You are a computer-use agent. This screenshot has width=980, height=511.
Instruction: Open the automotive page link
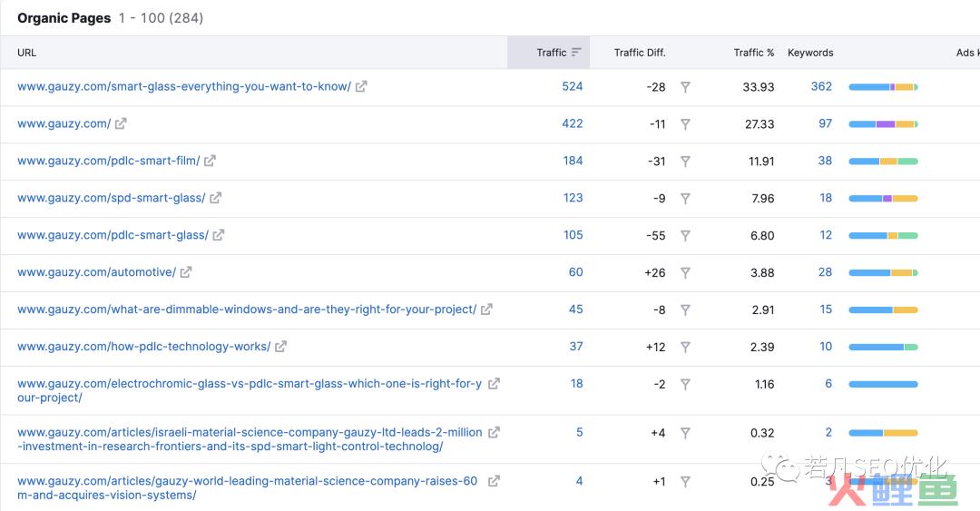(x=97, y=272)
